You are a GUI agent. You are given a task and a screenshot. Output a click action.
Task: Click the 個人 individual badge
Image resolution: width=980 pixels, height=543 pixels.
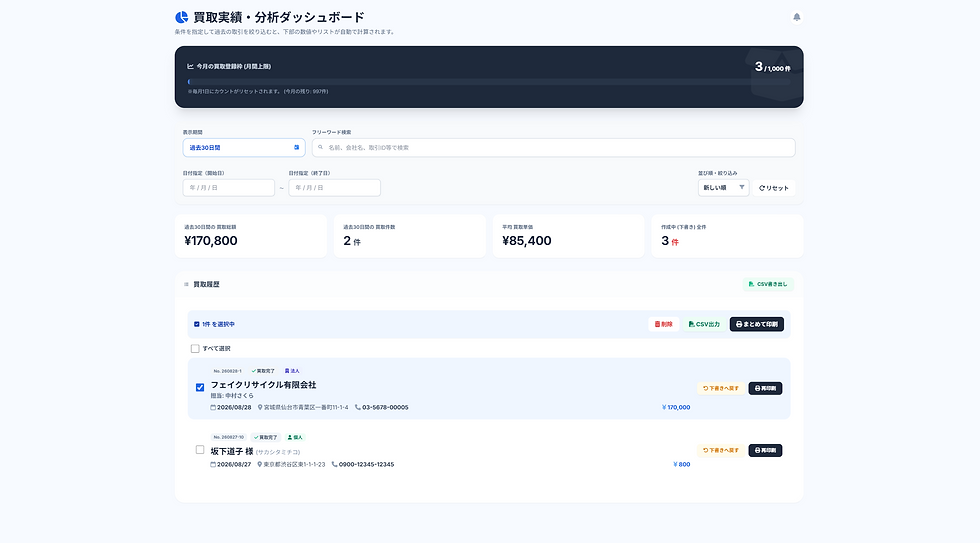click(294, 437)
